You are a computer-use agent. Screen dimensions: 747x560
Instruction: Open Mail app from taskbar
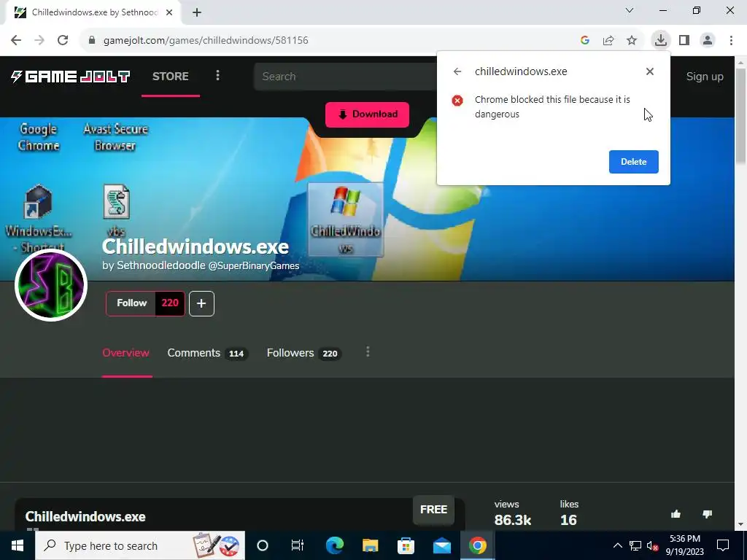(441, 545)
